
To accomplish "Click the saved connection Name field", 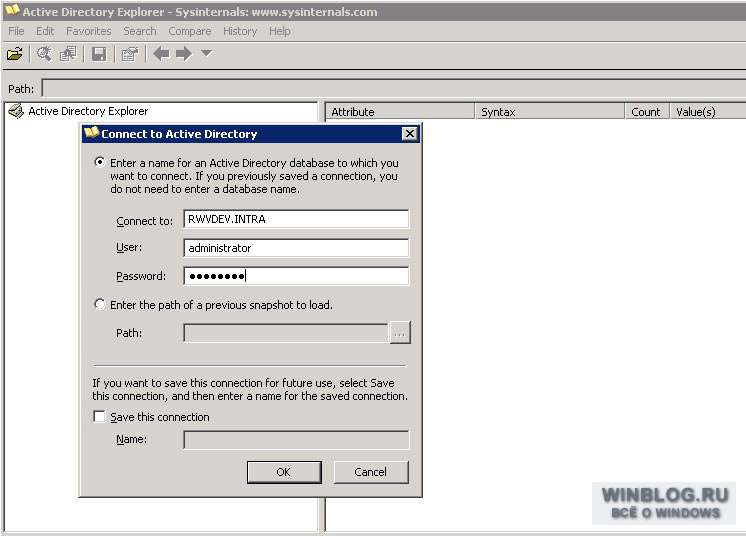I will click(296, 440).
